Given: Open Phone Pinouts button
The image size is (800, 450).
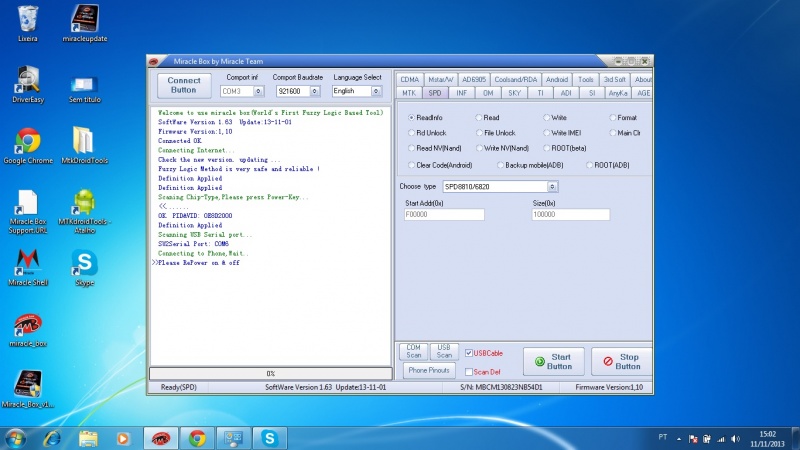Looking at the screenshot, I should coord(429,370).
